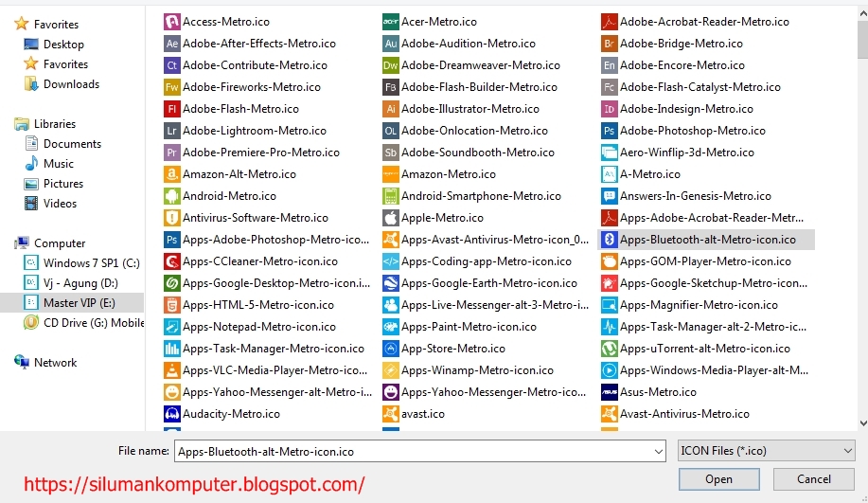Select the avast.ico filename

pos(423,414)
